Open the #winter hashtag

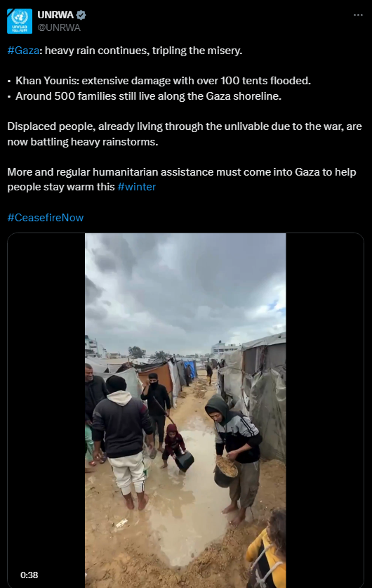tap(136, 187)
